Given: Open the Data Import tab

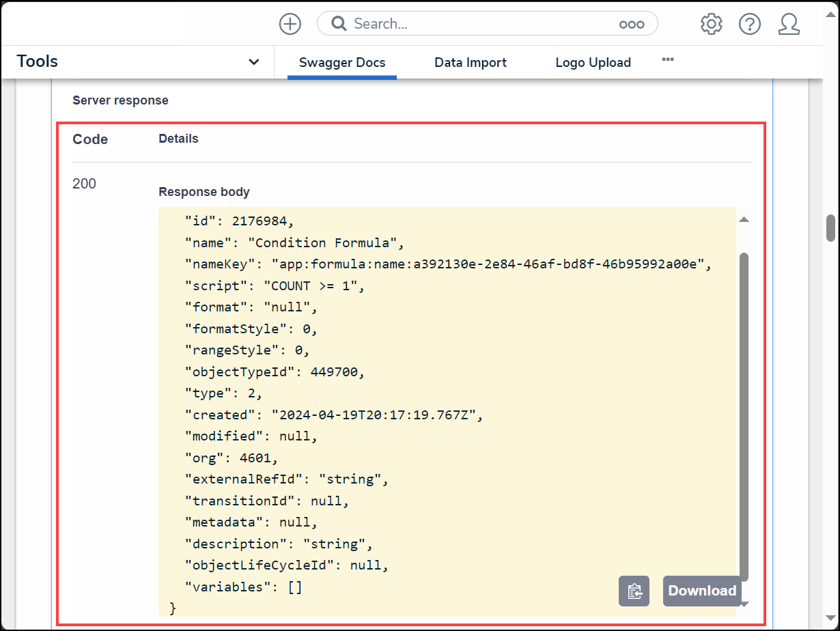Looking at the screenshot, I should (x=471, y=63).
